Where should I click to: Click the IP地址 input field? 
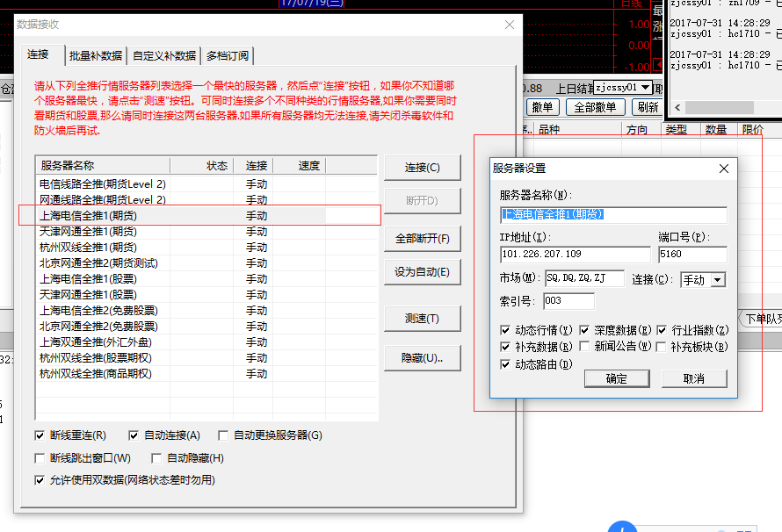pos(575,254)
